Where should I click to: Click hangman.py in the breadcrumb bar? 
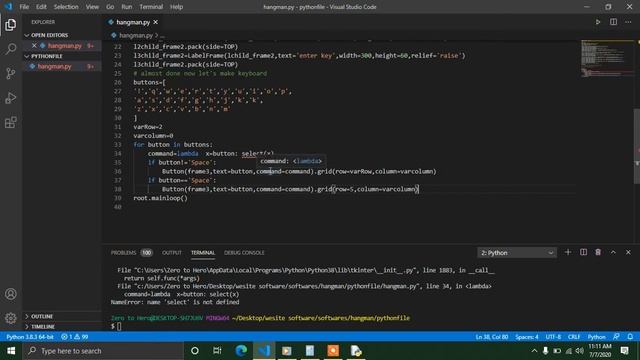[136, 36]
